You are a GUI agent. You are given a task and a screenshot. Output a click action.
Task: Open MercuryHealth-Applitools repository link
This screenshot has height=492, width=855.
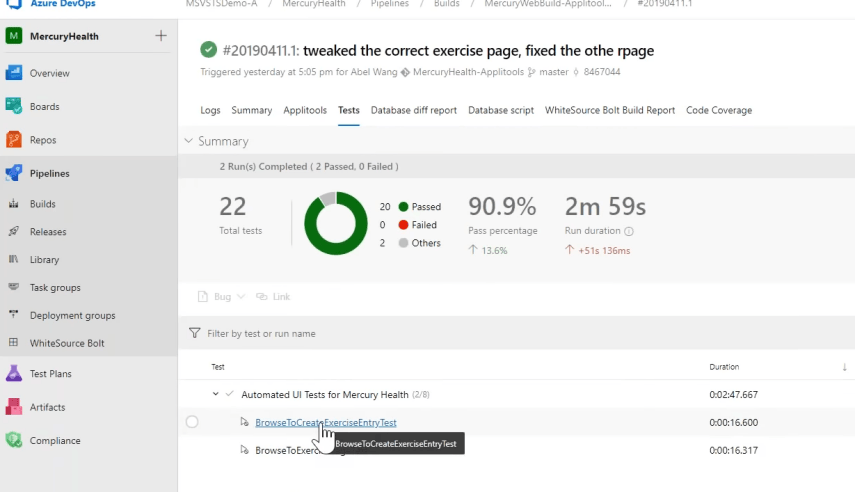click(x=468, y=72)
